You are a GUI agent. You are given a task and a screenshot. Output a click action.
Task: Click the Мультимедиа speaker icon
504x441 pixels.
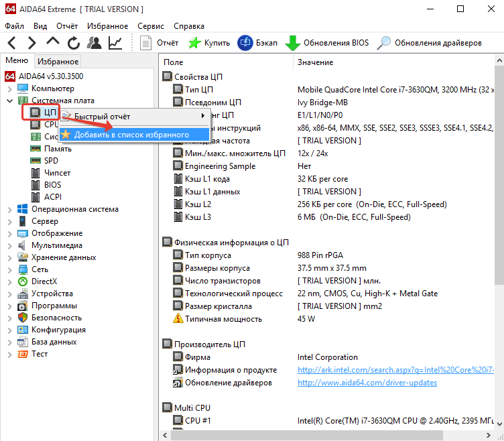(22, 245)
